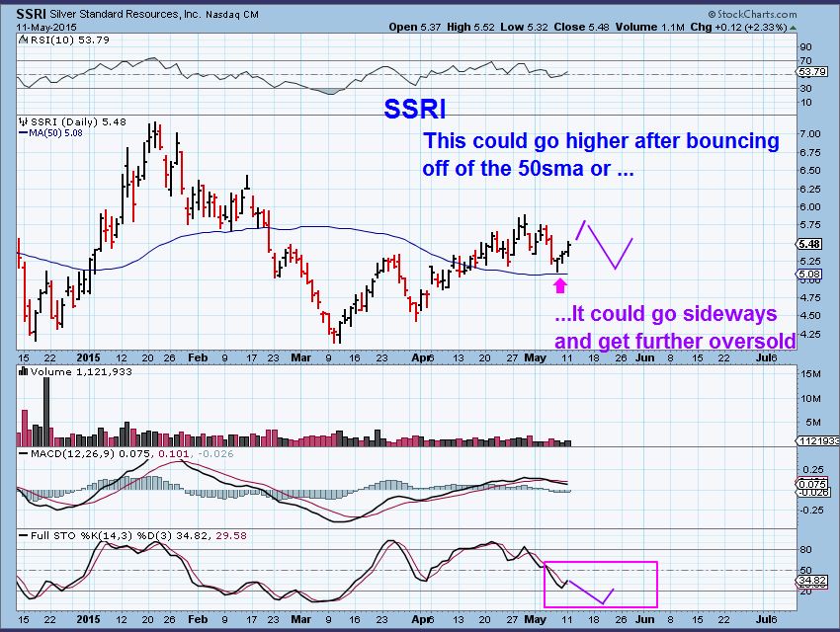Click the price bars icon before SSRI (Daily)

[x=23, y=121]
